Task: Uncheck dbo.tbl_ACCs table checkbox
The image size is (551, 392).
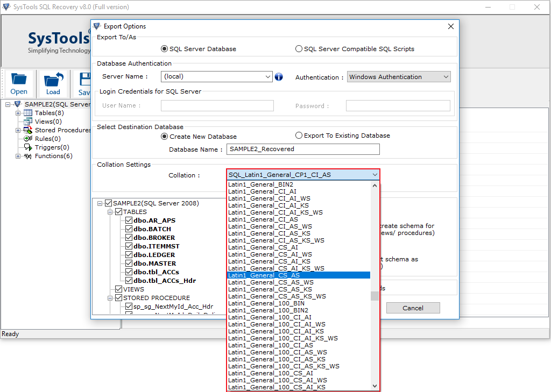Action: coord(129,272)
